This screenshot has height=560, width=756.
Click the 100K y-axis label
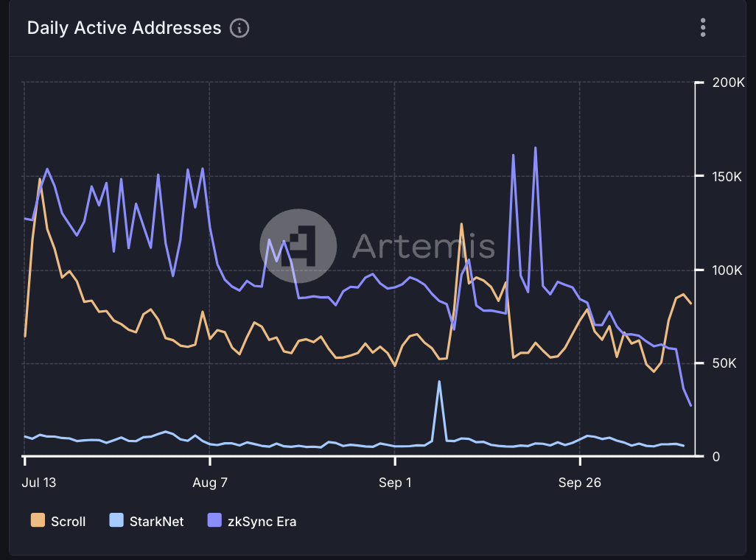(x=727, y=270)
